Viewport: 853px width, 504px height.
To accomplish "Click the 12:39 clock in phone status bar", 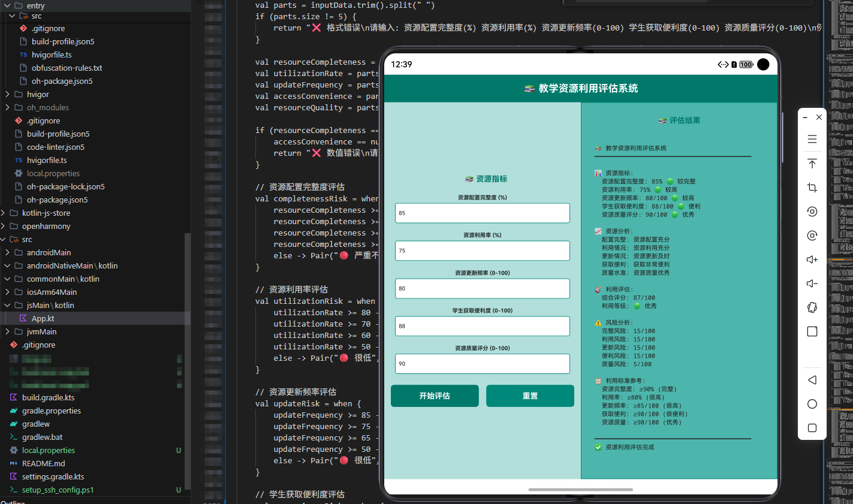I will tap(402, 65).
